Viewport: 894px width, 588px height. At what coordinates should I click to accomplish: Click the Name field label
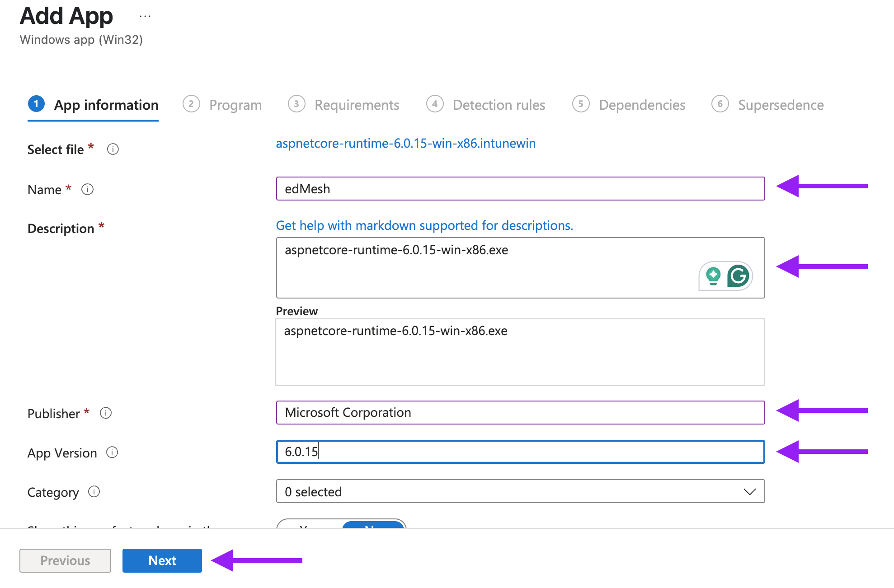(44, 190)
